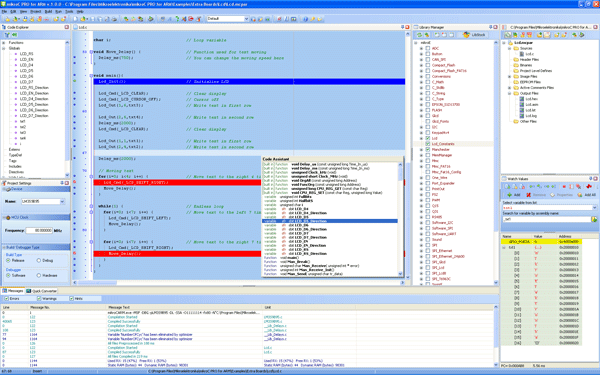
Task: Click the Add icon in Watch Values
Action: (513, 195)
